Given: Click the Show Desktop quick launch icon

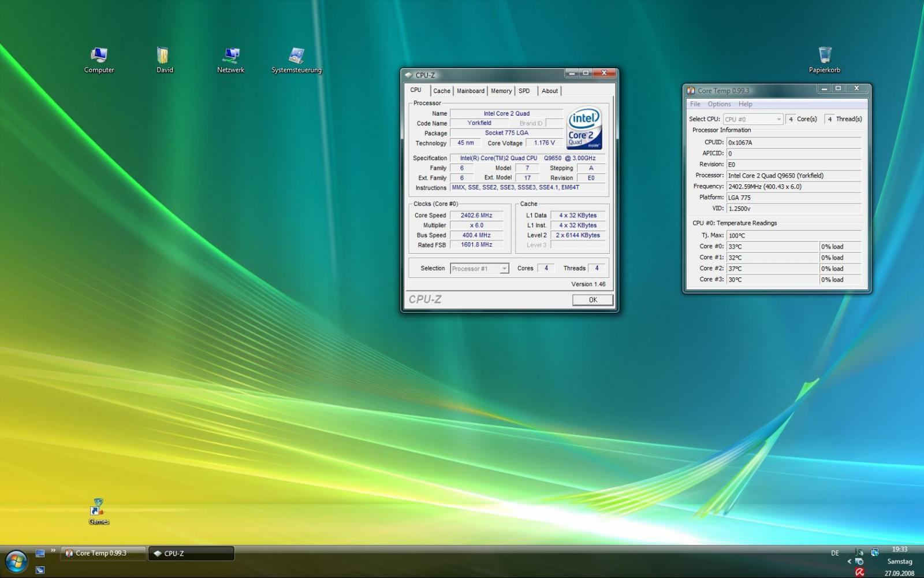Looking at the screenshot, I should click(40, 553).
